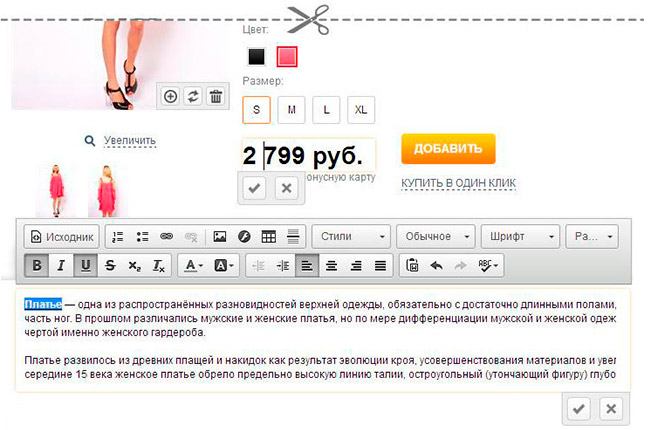
Task: Insert a horizontal line
Action: pyautogui.click(x=293, y=237)
